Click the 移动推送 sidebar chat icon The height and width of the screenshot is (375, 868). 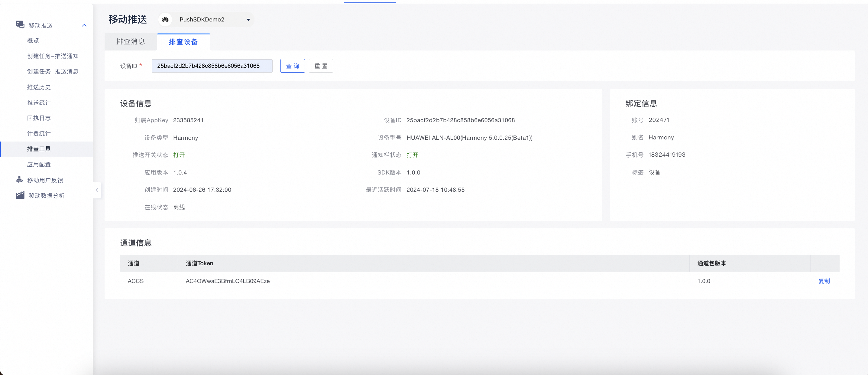[20, 24]
